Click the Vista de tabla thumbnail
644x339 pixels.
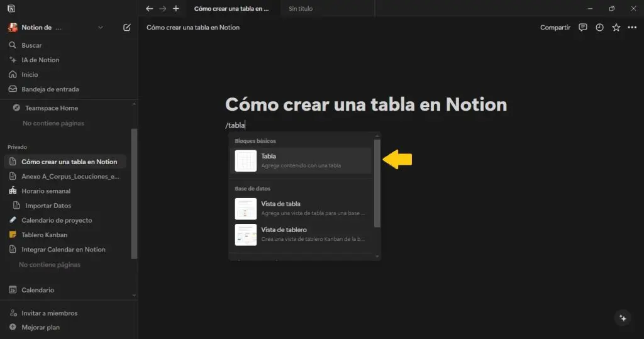coord(246,209)
